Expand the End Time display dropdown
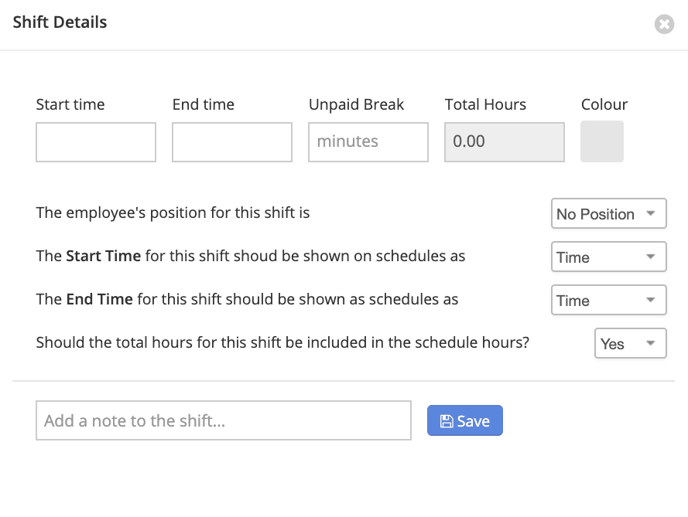 [x=609, y=300]
